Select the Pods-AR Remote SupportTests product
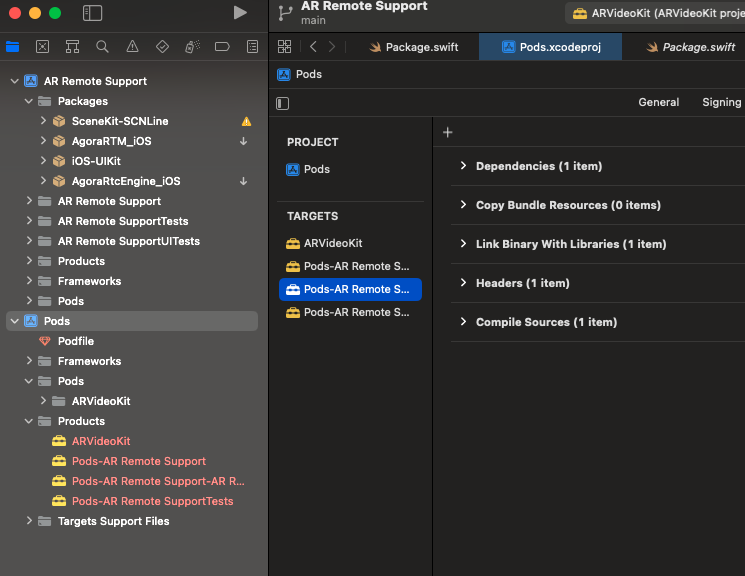The height and width of the screenshot is (576, 745). click(x=132, y=501)
